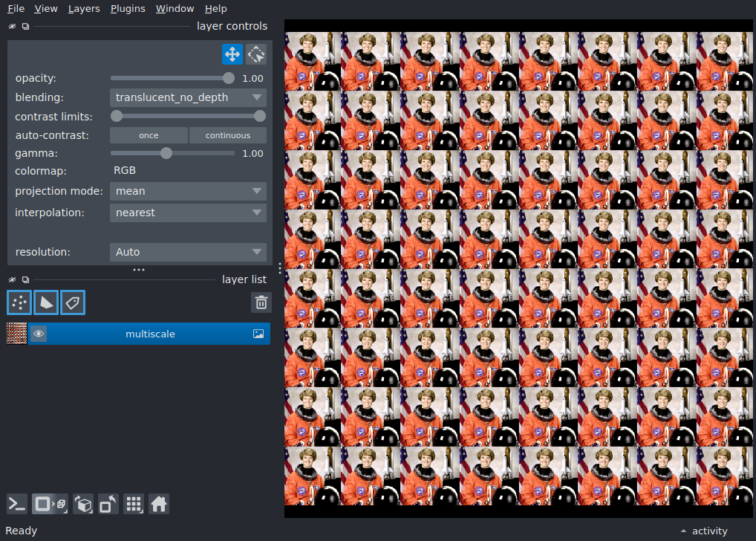
Task: Float the layer controls panel
Action: [25, 26]
